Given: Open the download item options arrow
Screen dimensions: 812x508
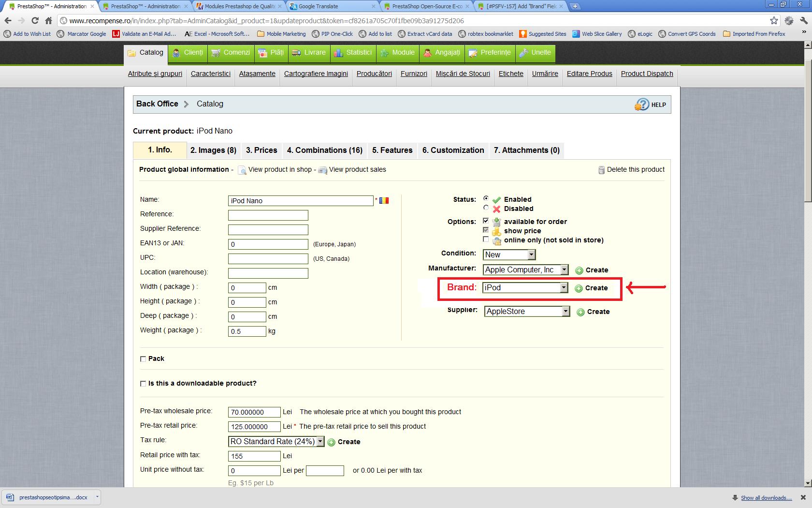Looking at the screenshot, I should tap(97, 497).
